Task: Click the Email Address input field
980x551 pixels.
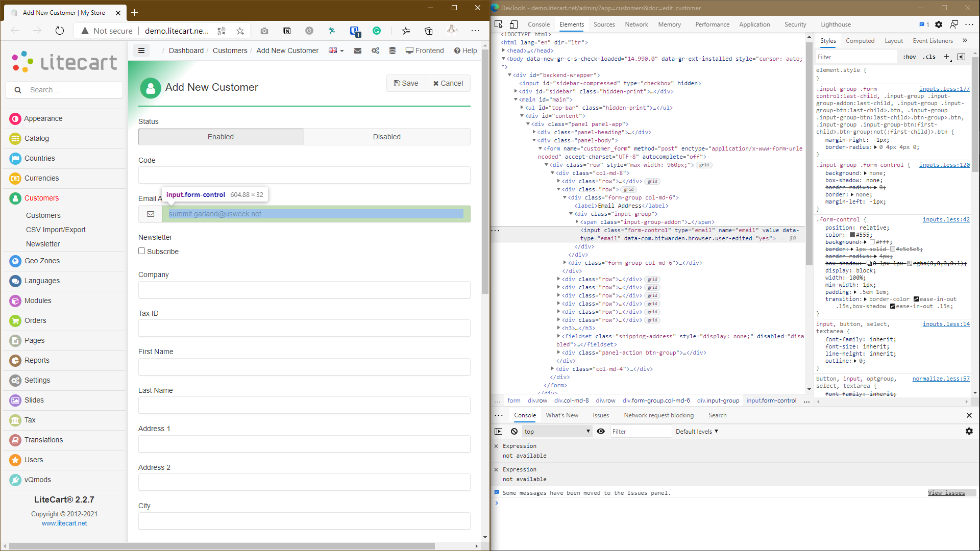Action: (316, 214)
